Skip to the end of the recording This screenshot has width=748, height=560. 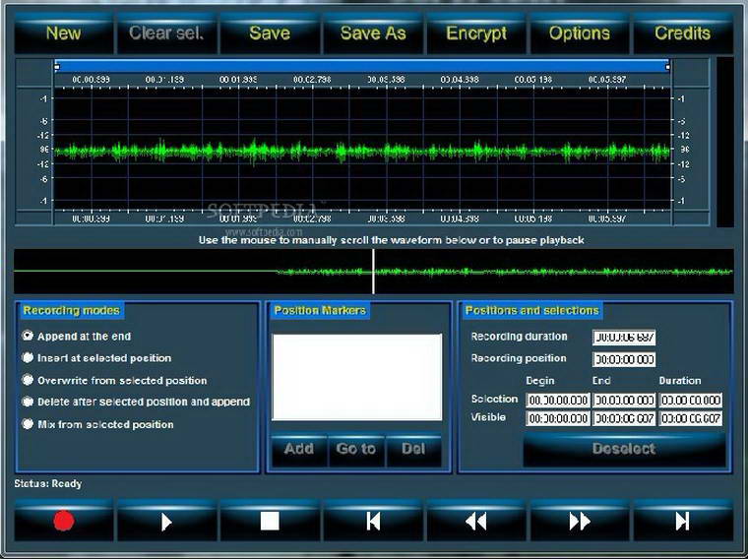683,521
